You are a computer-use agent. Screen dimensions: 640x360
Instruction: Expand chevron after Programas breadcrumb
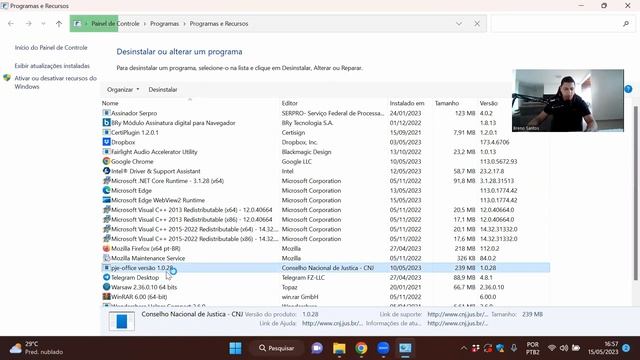tap(184, 24)
